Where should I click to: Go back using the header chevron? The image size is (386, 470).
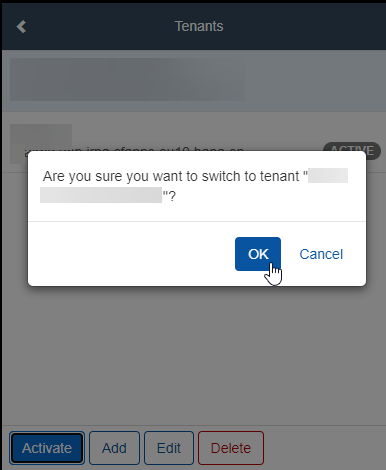(21, 26)
